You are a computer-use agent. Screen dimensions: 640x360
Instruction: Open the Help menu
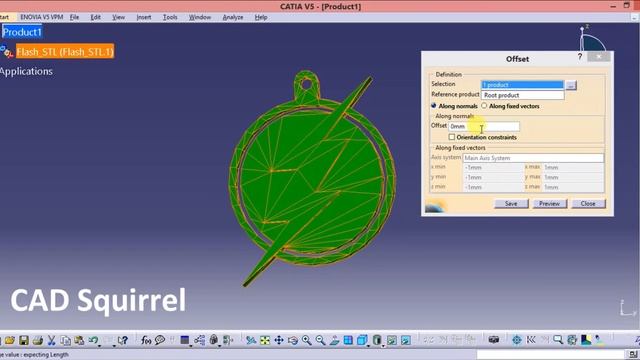coord(261,17)
